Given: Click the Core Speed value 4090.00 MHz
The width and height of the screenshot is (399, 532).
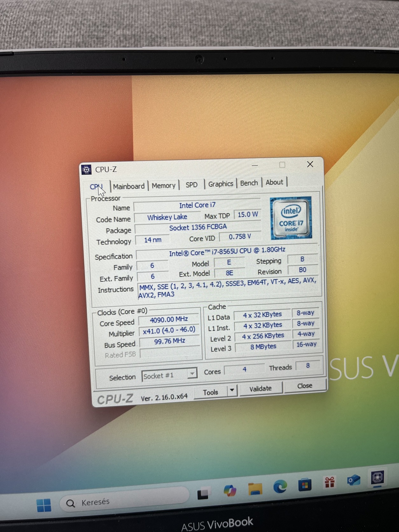Looking at the screenshot, I should click(x=169, y=320).
